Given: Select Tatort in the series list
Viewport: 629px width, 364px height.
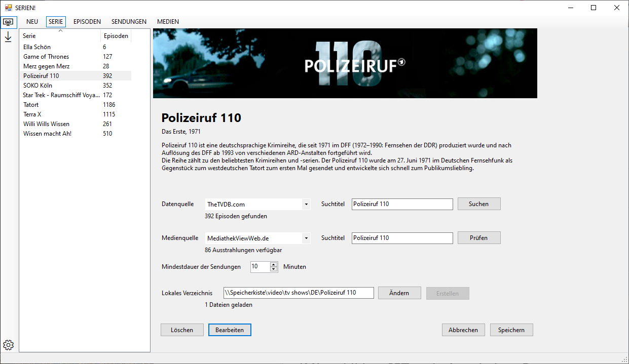Looking at the screenshot, I should (x=31, y=105).
